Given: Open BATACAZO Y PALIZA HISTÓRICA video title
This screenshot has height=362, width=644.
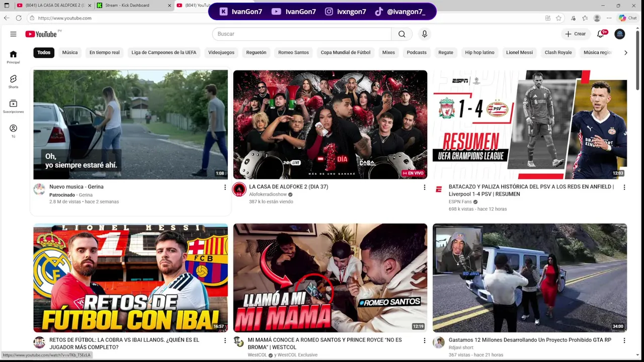Looking at the screenshot, I should pos(531,190).
